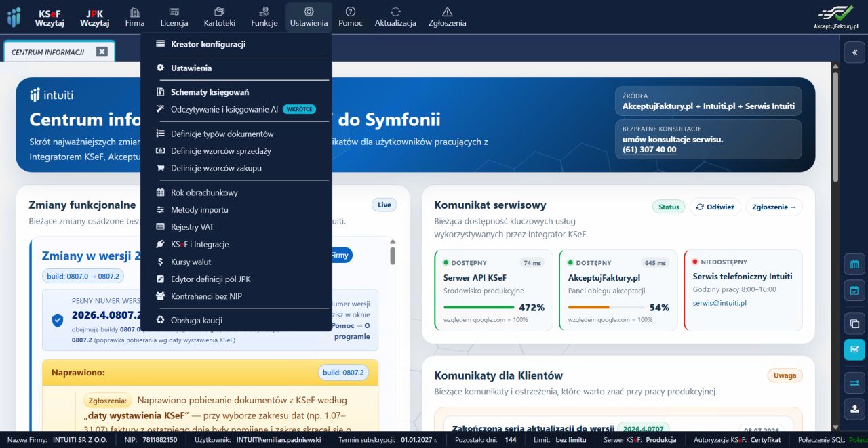Open Rok obrachunkowy menu entry

point(235,192)
